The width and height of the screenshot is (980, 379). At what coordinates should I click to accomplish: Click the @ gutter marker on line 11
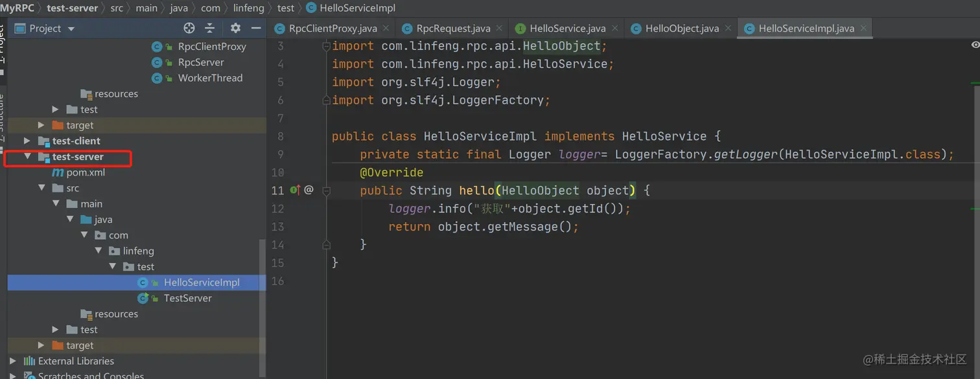(x=309, y=190)
